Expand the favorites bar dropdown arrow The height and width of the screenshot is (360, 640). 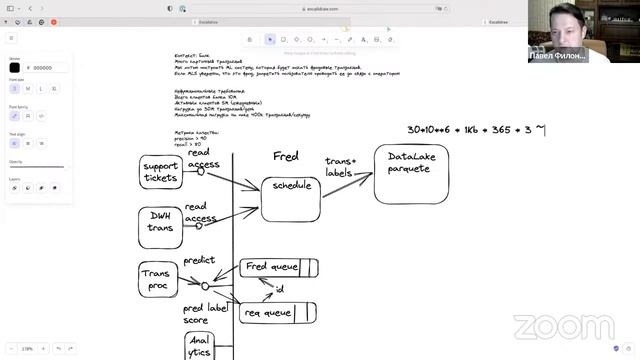[x=6, y=22]
